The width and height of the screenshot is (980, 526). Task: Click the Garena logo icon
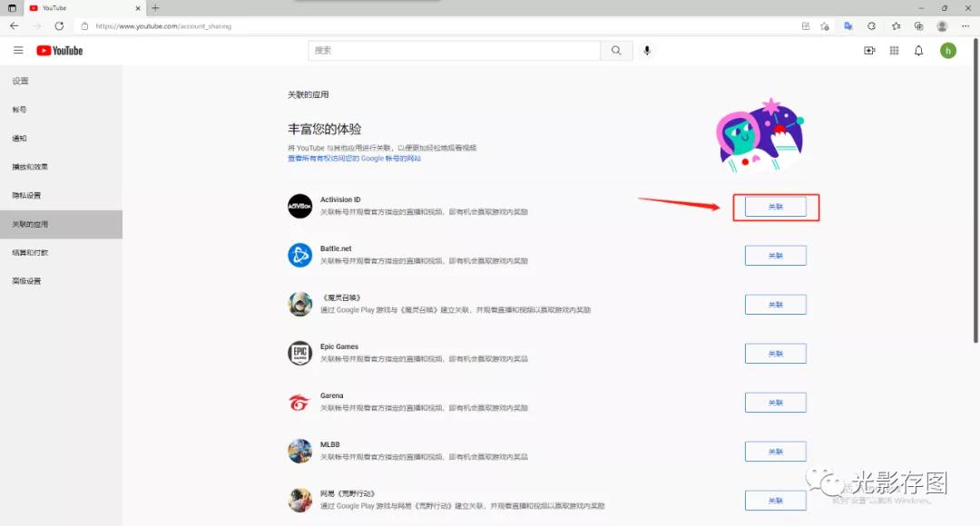300,402
